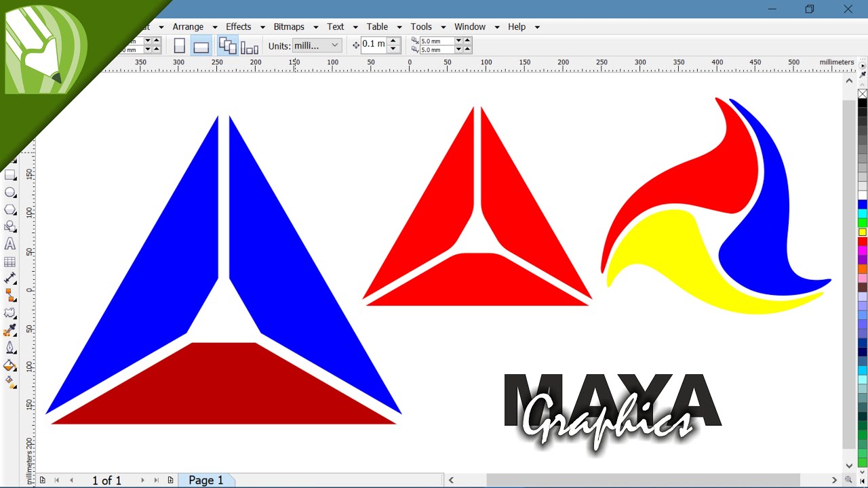
Task: Open the Effects menu
Action: 238,26
